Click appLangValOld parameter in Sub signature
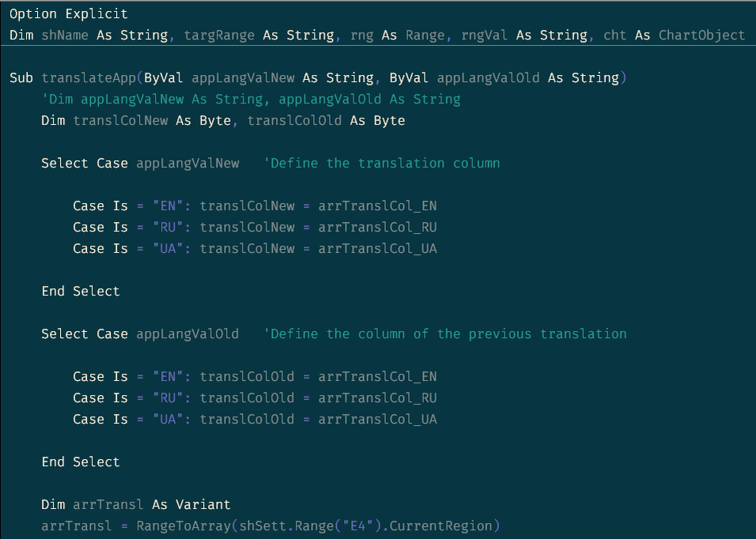Image resolution: width=756 pixels, height=539 pixels. click(x=488, y=78)
